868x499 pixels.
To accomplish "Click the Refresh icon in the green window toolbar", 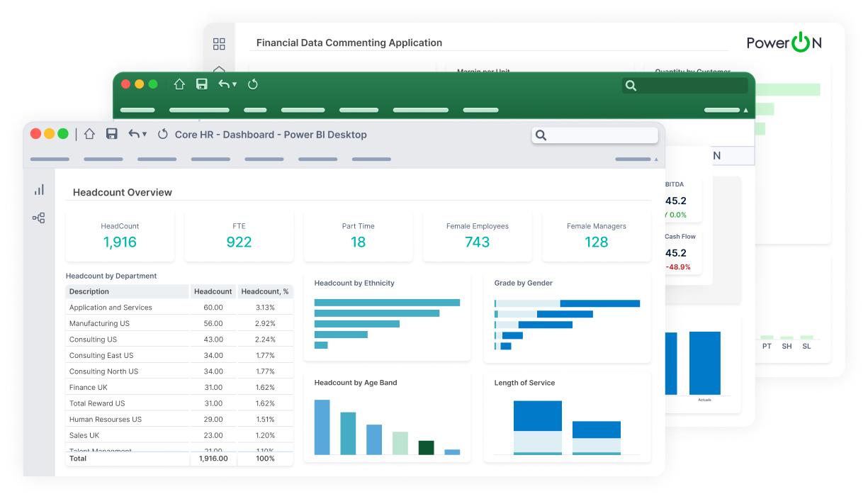I will pos(253,84).
